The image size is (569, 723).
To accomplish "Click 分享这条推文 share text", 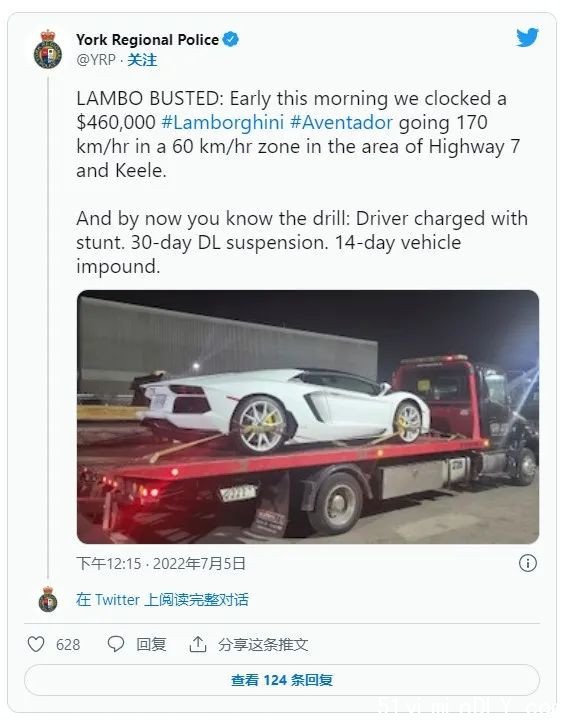I will click(263, 644).
